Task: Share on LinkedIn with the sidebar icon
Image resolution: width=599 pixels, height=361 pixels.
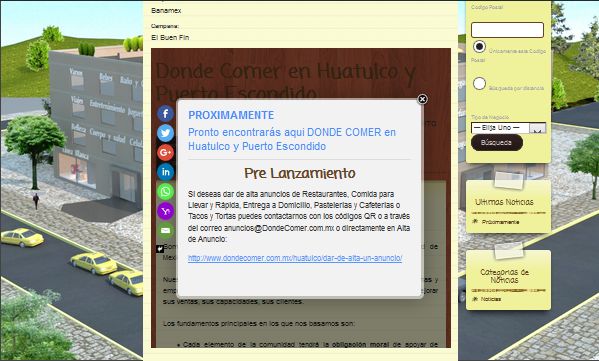Action: click(165, 172)
